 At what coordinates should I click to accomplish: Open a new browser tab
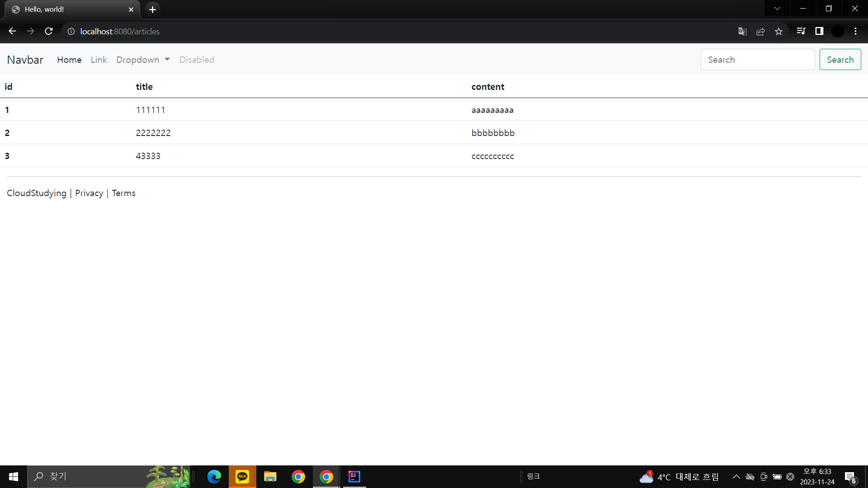coord(152,9)
